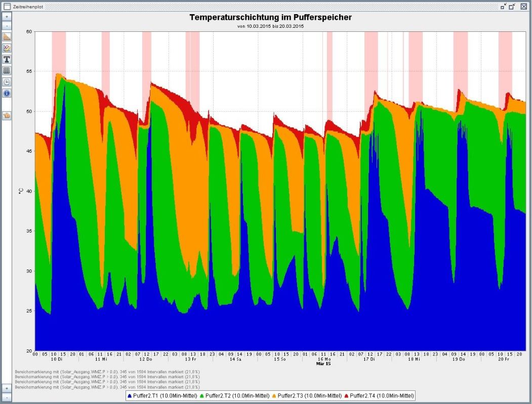Open the chart series configuration tool
This screenshot has height=404, width=532.
[x=7, y=48]
